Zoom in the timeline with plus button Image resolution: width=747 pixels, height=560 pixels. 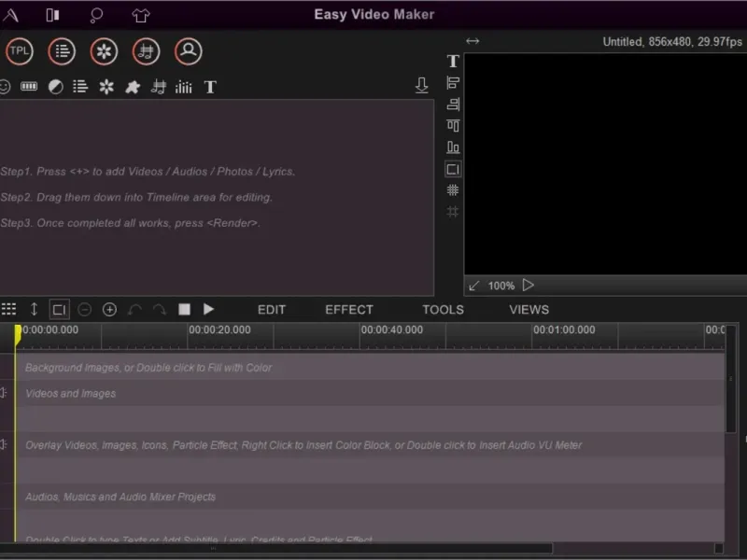pos(109,310)
